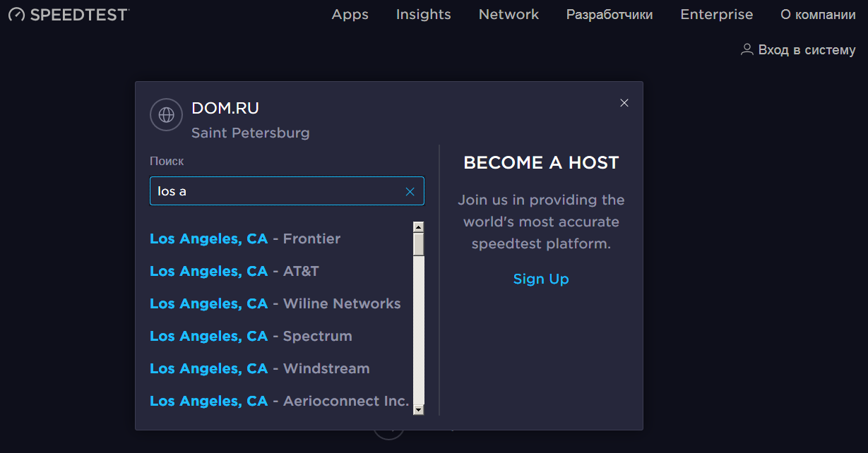868x453 pixels.
Task: Click the Вход в систему link
Action: (807, 50)
